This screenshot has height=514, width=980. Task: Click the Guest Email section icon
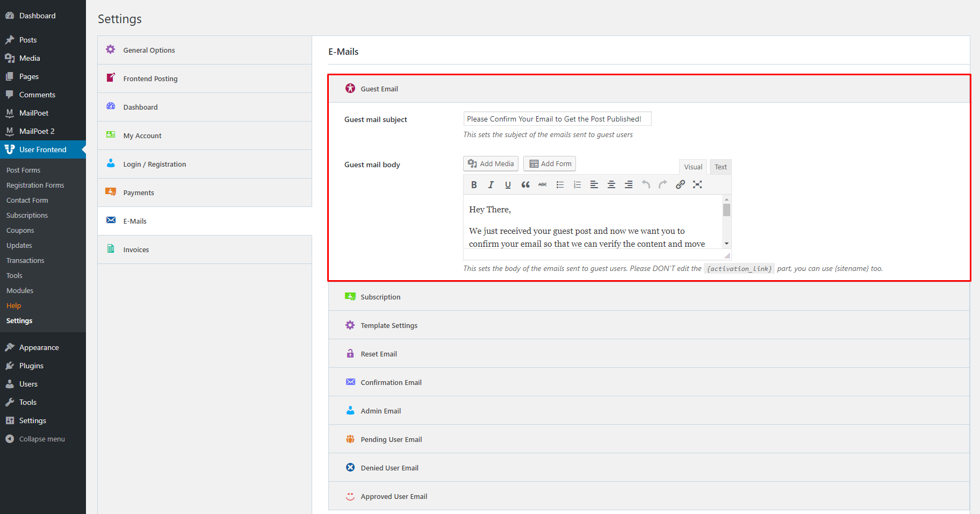tap(350, 88)
